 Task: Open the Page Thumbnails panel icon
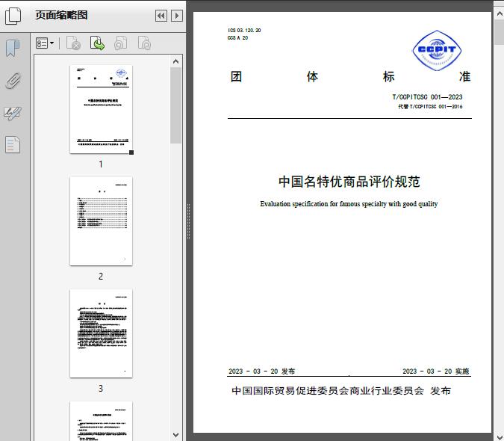(x=13, y=16)
